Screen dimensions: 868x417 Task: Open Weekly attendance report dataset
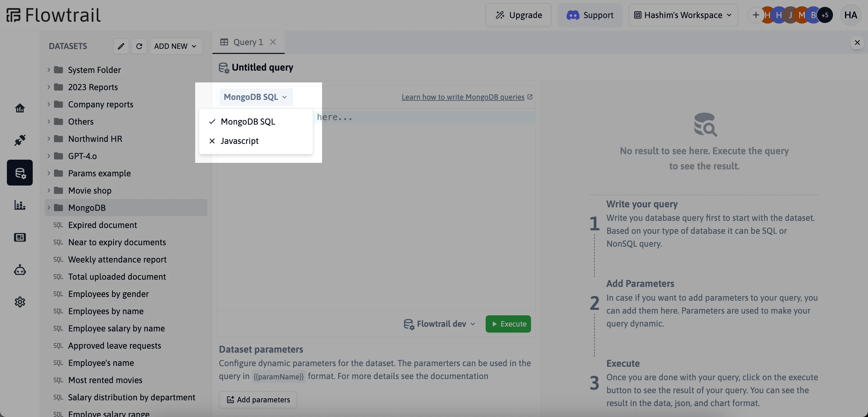[x=117, y=259]
